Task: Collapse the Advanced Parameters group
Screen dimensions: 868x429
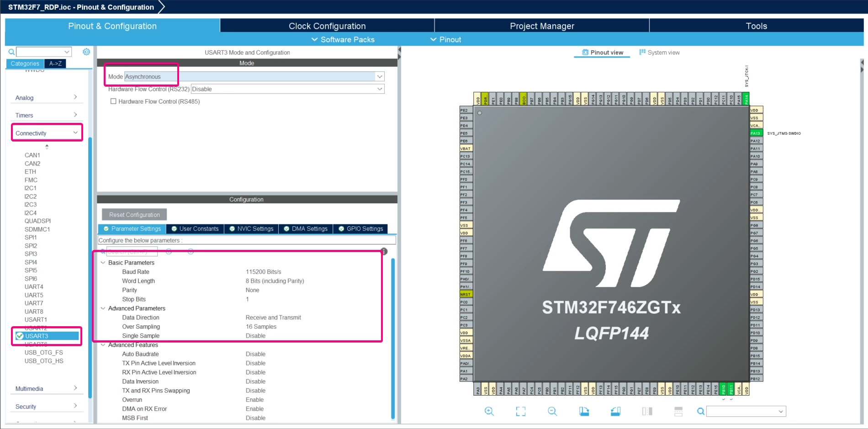Action: pyautogui.click(x=103, y=308)
